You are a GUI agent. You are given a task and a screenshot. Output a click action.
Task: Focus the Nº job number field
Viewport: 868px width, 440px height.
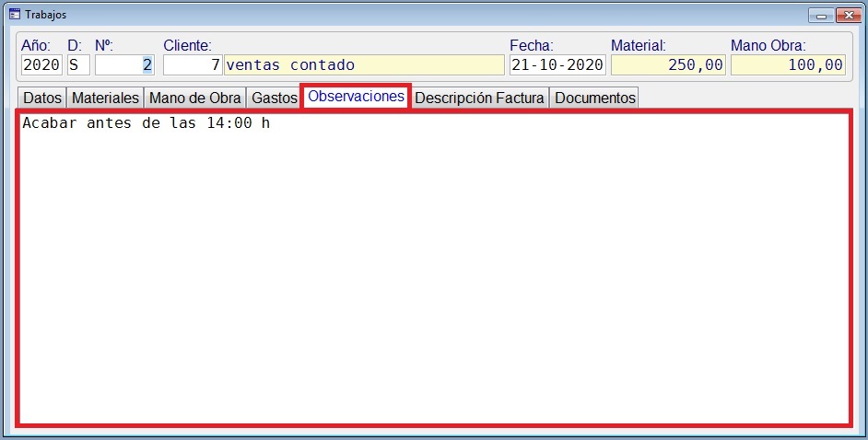124,65
